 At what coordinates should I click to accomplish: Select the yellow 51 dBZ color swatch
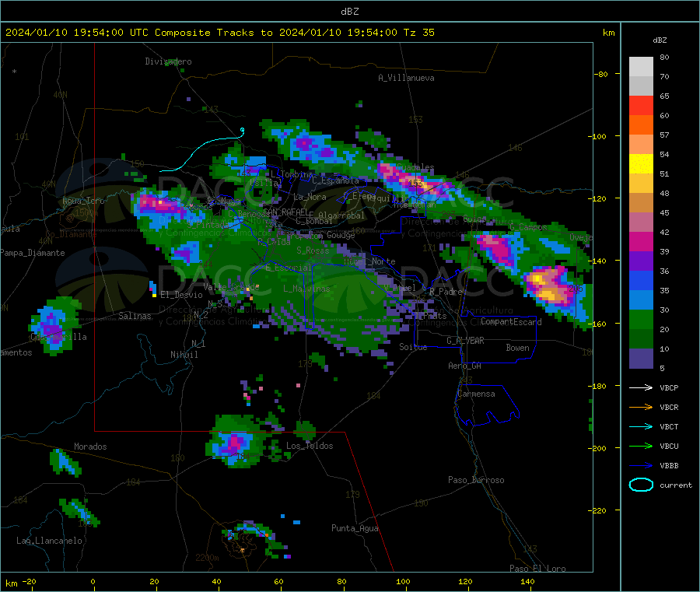click(641, 164)
